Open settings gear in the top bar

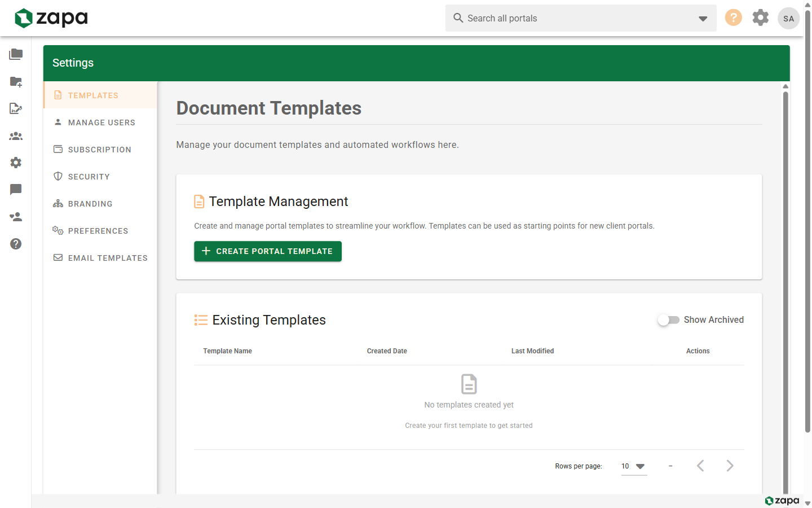(x=761, y=17)
